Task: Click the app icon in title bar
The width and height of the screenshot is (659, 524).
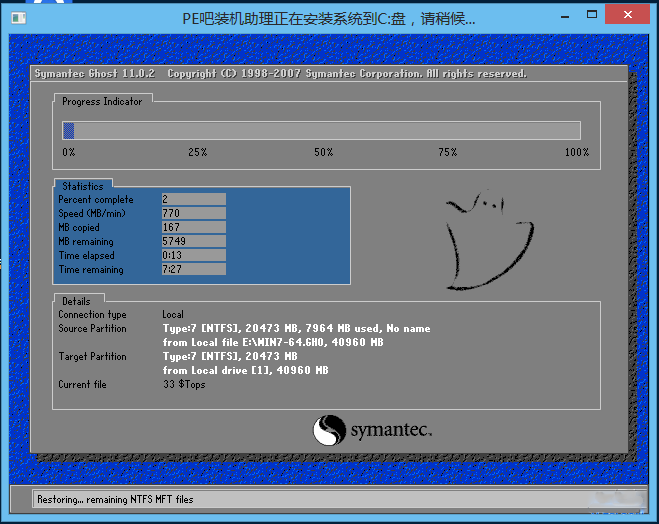Action: pyautogui.click(x=18, y=18)
